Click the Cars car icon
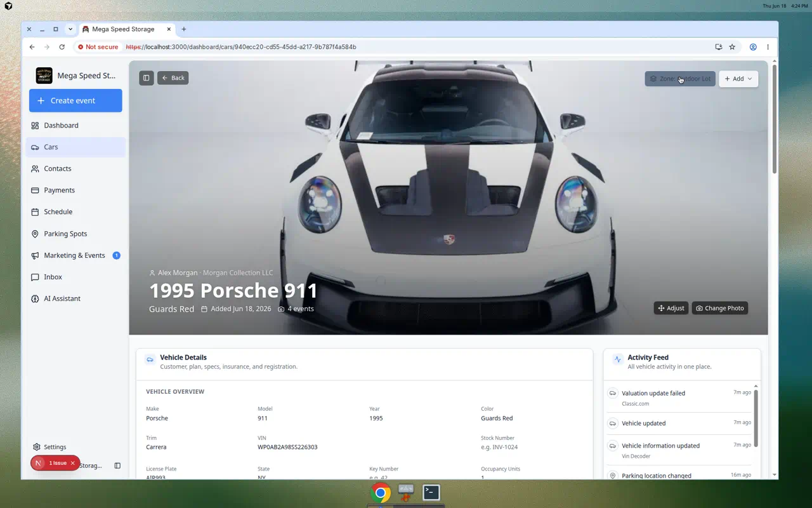812x508 pixels. click(35, 147)
